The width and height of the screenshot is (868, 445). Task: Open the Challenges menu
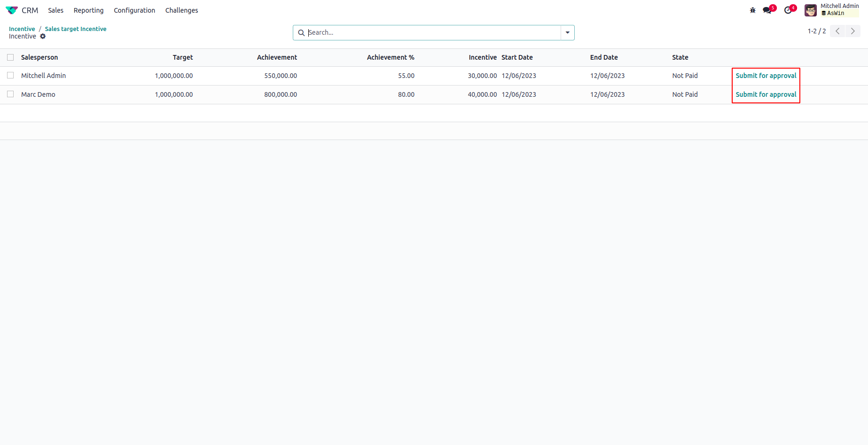181,10
